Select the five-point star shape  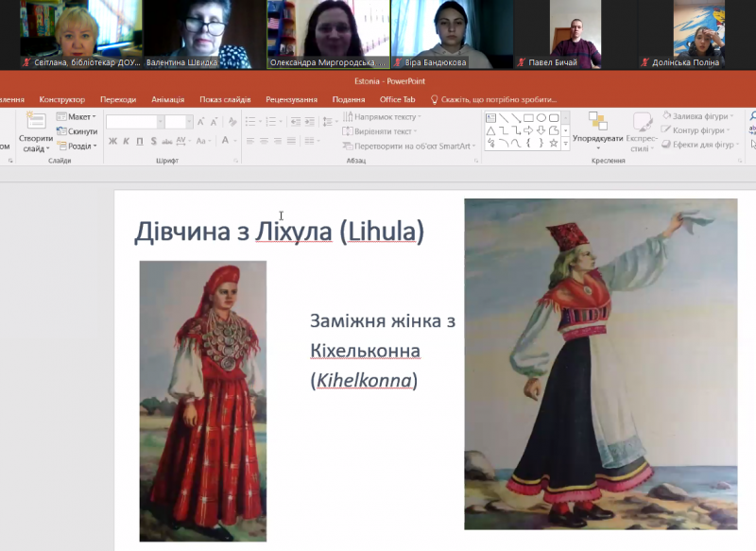[x=554, y=143]
